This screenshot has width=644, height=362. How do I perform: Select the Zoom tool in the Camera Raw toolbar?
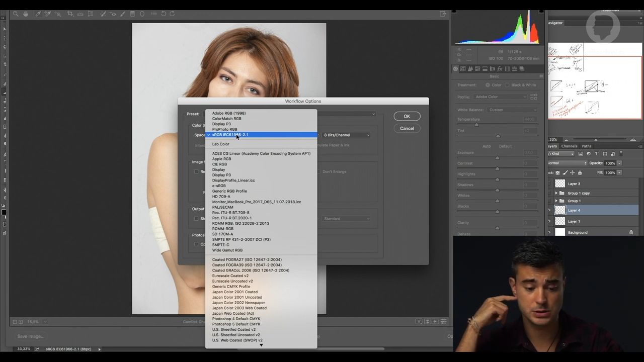16,14
